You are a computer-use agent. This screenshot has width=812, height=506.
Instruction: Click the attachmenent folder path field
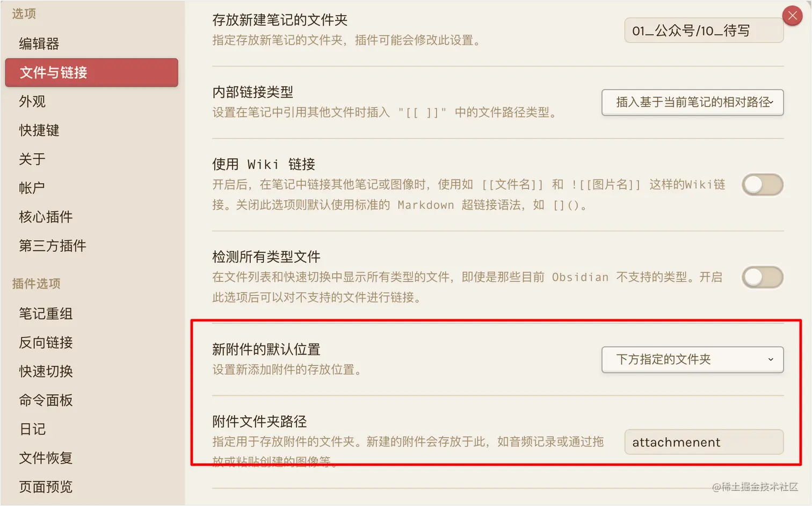[x=704, y=442]
